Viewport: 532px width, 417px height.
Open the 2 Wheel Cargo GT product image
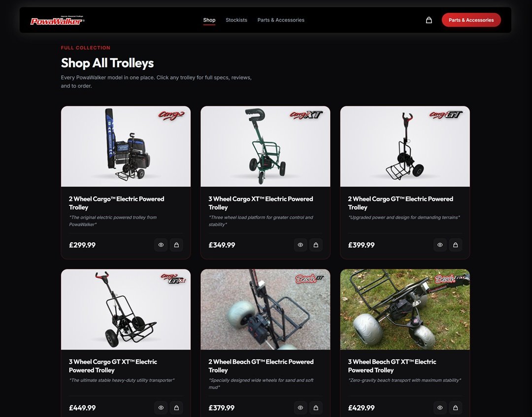tap(405, 146)
